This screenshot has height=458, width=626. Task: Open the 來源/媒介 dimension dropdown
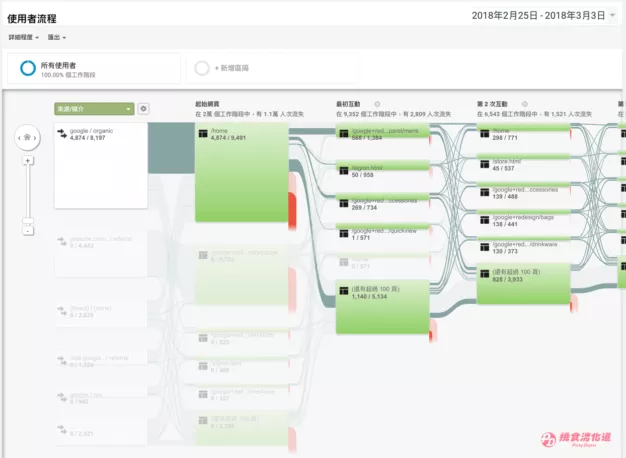pyautogui.click(x=94, y=109)
